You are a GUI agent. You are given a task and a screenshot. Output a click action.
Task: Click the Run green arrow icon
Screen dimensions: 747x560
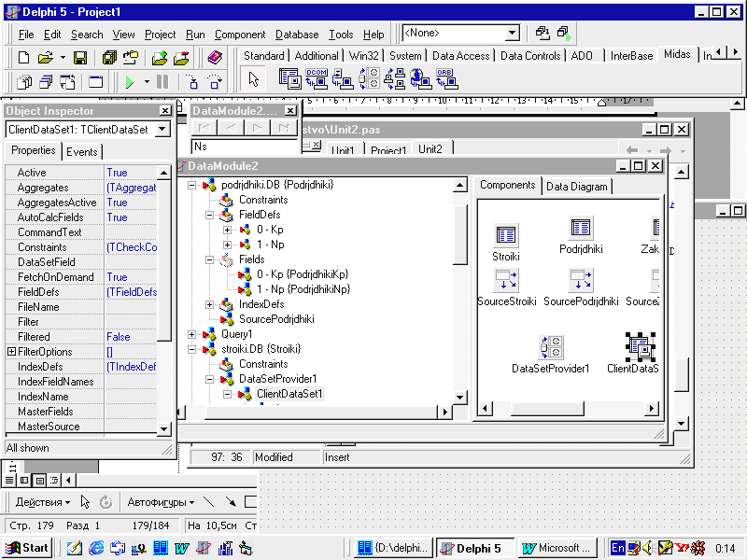[129, 82]
